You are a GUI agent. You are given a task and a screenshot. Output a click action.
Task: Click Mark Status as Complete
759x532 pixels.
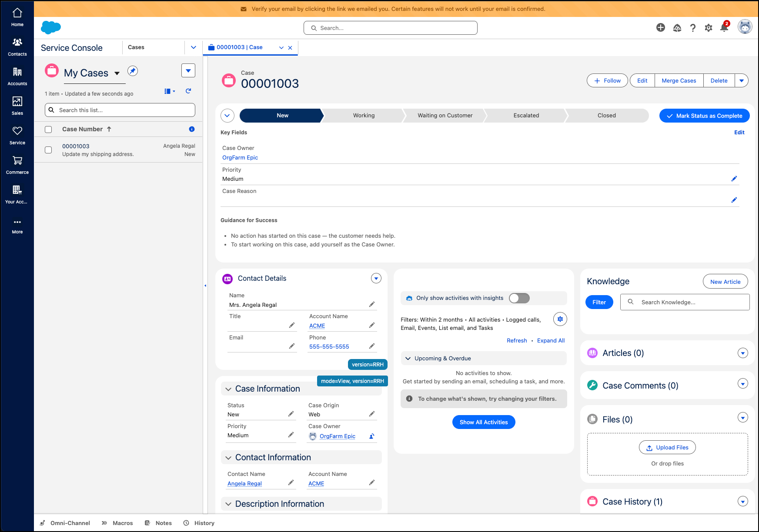[705, 116]
